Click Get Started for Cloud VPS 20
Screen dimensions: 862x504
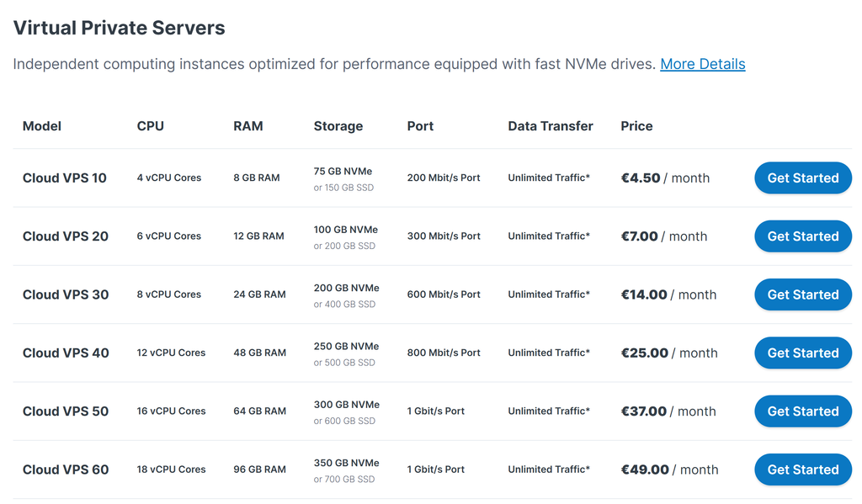tap(802, 236)
